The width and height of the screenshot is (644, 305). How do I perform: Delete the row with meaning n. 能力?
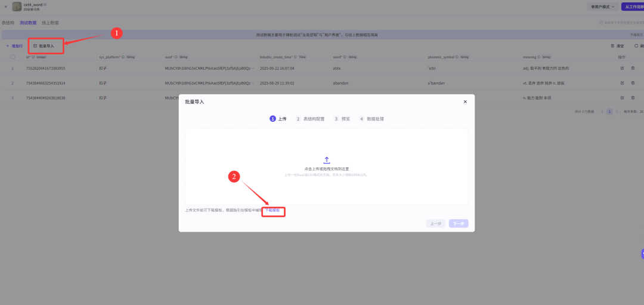click(633, 98)
